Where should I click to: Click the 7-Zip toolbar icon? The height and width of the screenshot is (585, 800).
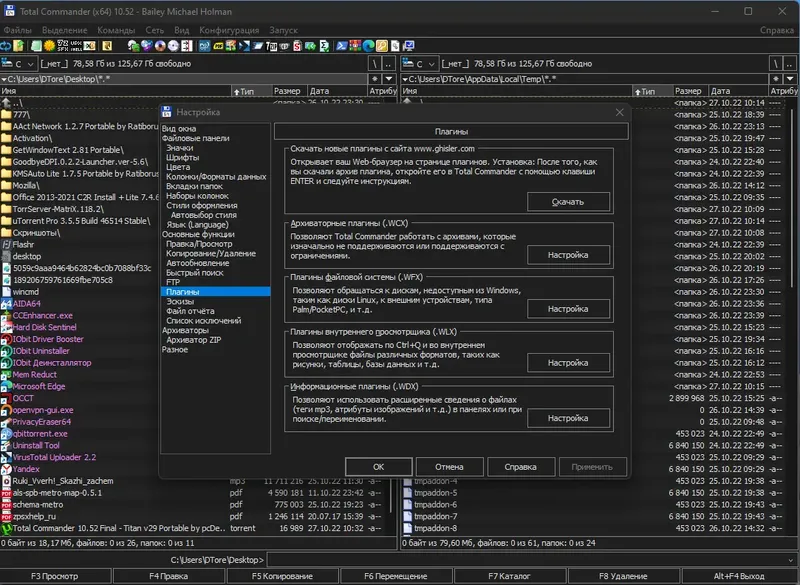[270, 48]
